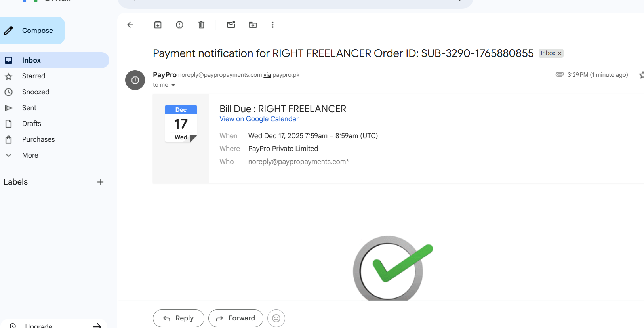The height and width of the screenshot is (328, 644).
Task: Open the three-dot More options menu
Action: tap(272, 25)
